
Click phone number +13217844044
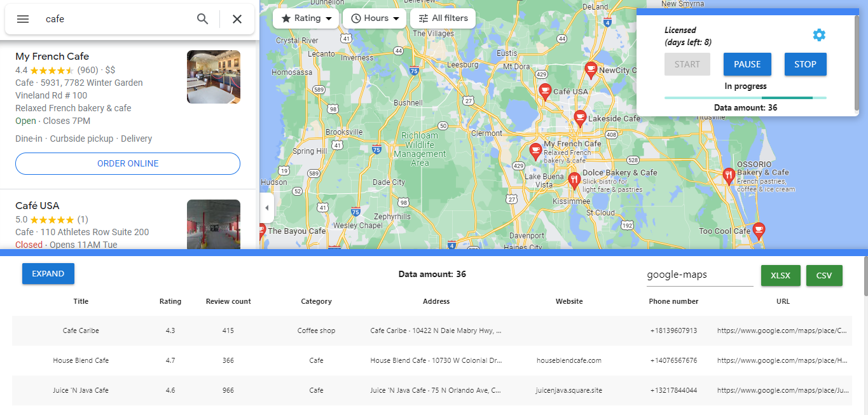coord(673,390)
